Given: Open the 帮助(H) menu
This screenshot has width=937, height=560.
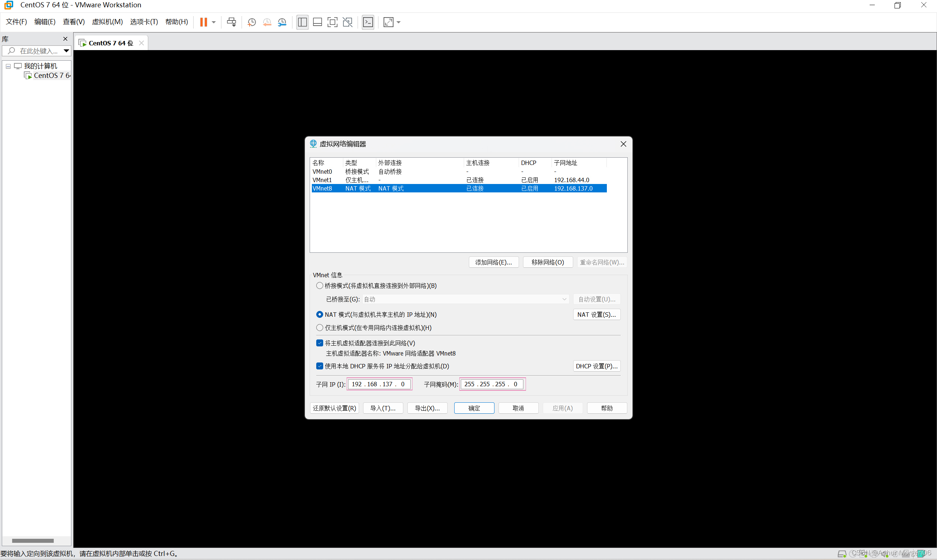Looking at the screenshot, I should (x=177, y=22).
